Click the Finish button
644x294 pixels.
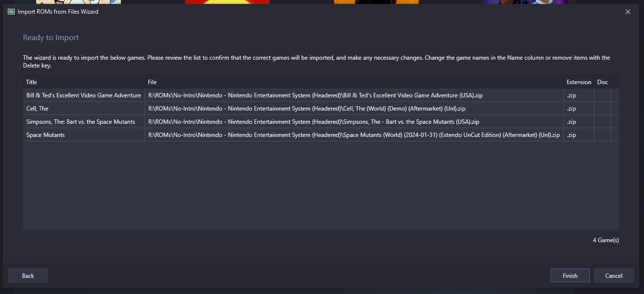570,275
